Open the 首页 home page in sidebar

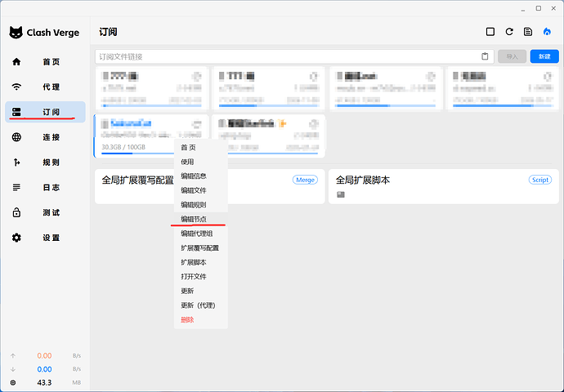[45, 62]
